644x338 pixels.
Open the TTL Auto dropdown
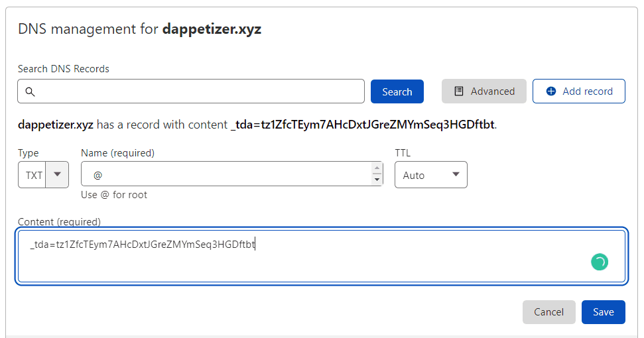(x=431, y=175)
